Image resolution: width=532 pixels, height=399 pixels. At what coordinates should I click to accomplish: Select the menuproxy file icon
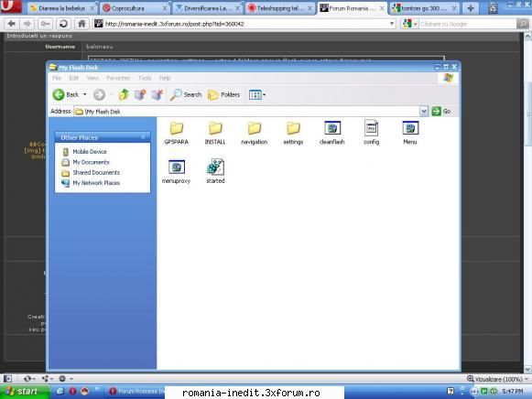point(177,167)
